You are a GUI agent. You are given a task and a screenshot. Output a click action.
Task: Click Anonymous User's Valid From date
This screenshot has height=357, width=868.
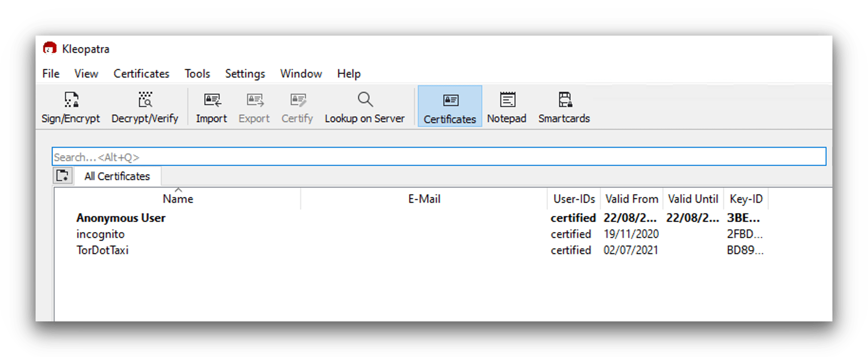(630, 218)
